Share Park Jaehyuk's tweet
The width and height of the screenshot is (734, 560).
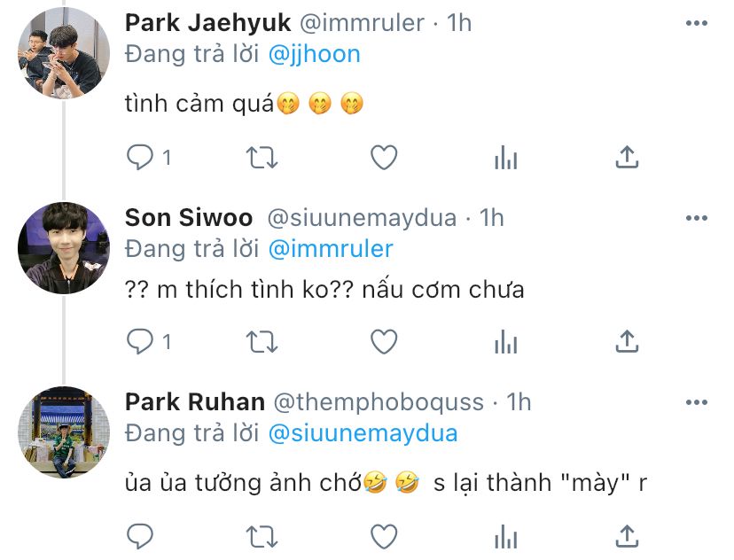(x=627, y=158)
